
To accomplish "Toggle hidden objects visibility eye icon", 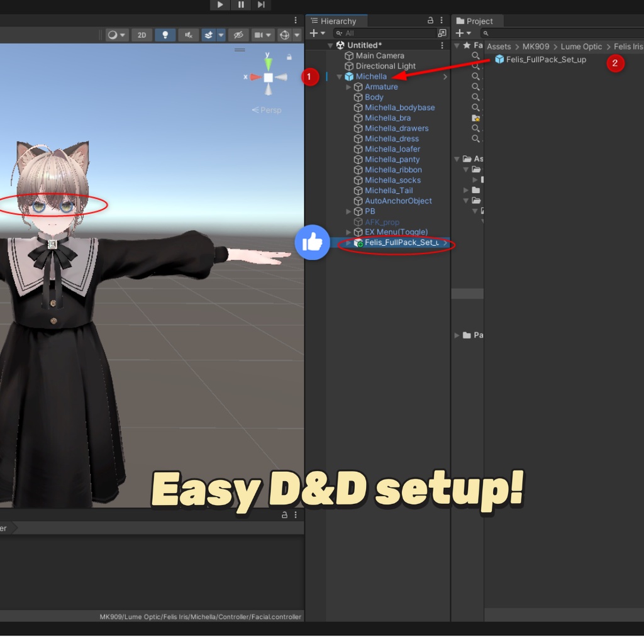I will (x=238, y=35).
